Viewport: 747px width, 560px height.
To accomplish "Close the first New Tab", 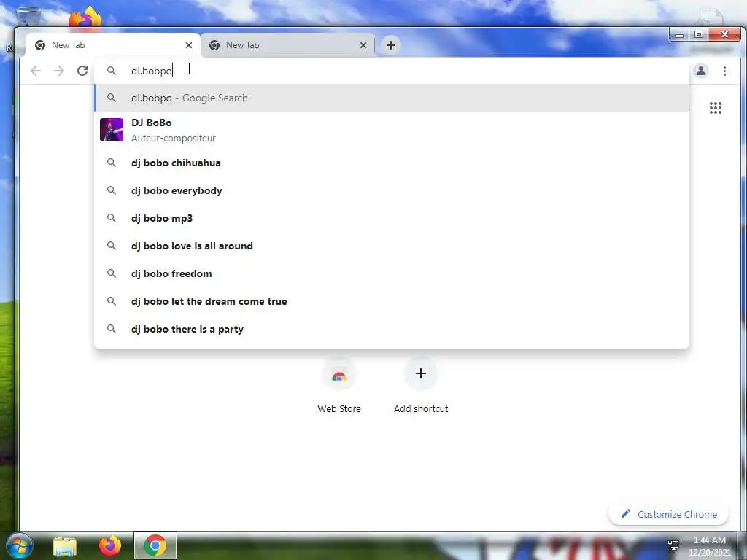I will pyautogui.click(x=189, y=45).
